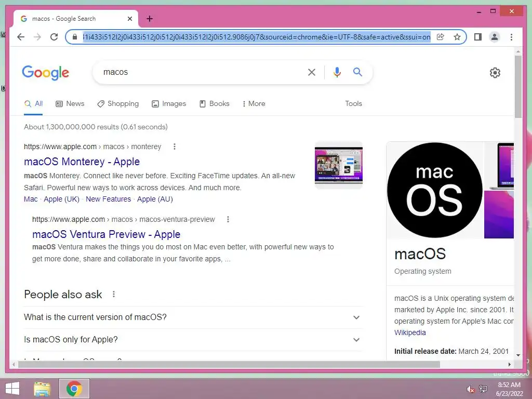This screenshot has width=532, height=399.
Task: Follow the New Features sitelink
Action: tap(108, 199)
